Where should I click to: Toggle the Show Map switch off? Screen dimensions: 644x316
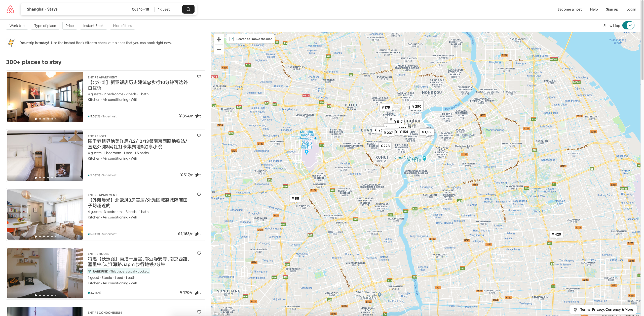628,25
